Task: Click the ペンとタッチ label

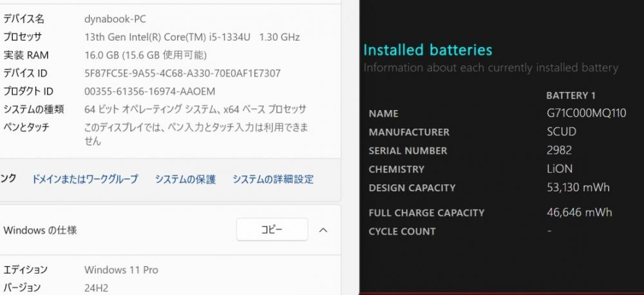Action: [26, 128]
